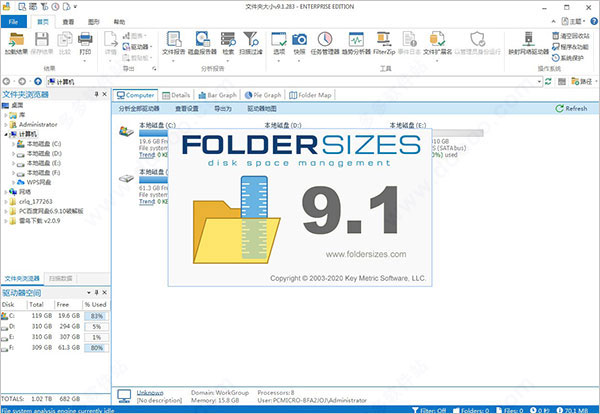Switch to the 扫描数据 panel tab
600x414 pixels.
(x=60, y=278)
